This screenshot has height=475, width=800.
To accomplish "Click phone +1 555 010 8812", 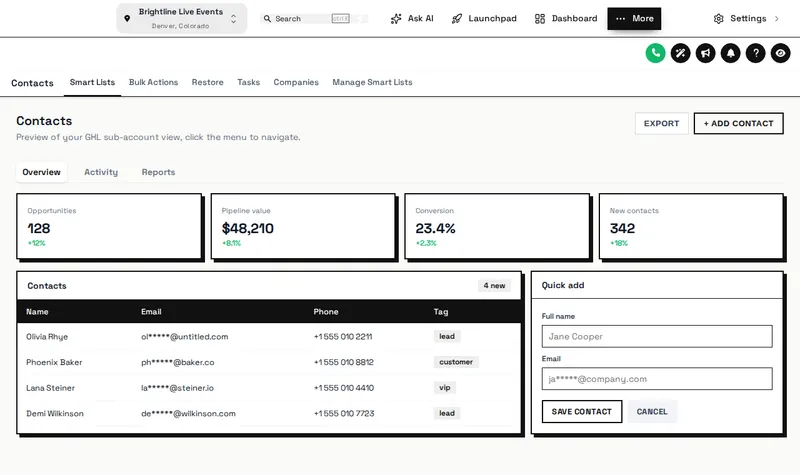I will click(x=344, y=362).
